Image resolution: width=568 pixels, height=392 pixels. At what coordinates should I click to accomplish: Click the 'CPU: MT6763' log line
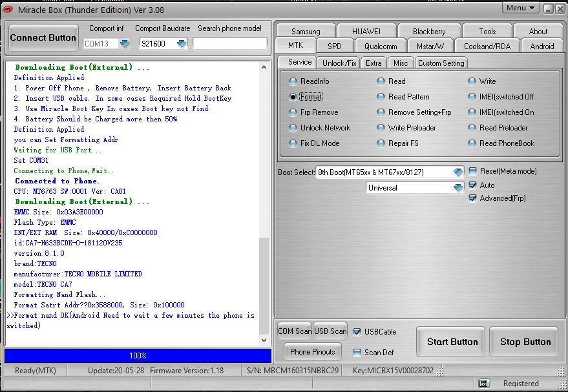[x=70, y=191]
